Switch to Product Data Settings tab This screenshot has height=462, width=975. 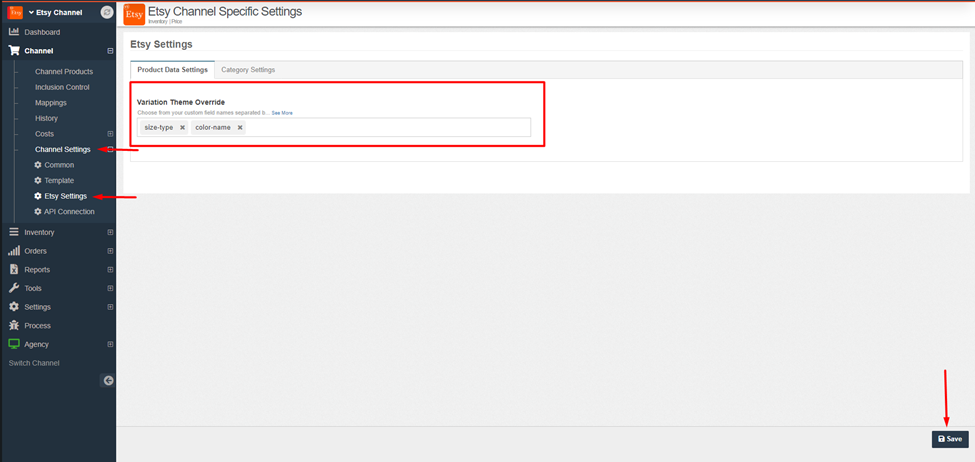tap(172, 70)
